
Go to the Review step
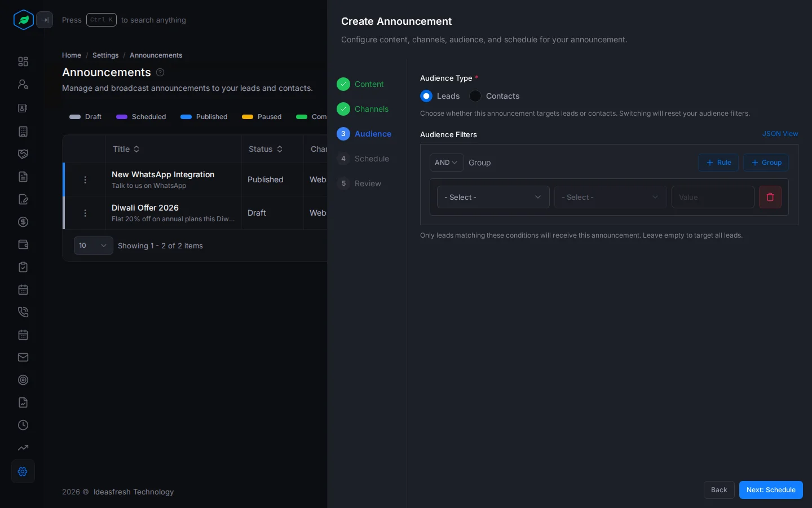coord(359,183)
